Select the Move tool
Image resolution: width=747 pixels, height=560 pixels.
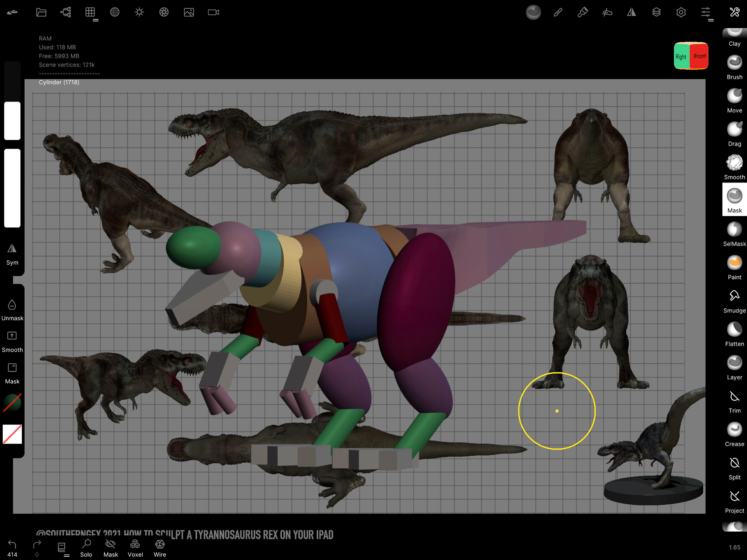(735, 101)
